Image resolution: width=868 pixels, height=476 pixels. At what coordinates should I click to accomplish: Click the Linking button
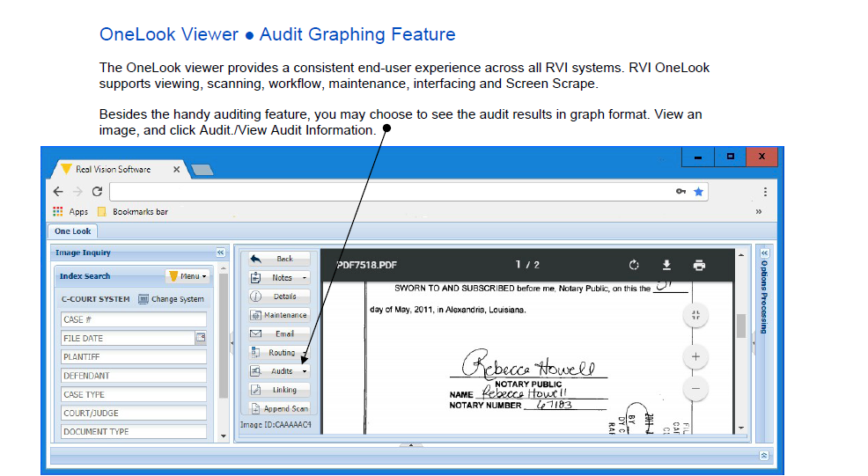279,390
